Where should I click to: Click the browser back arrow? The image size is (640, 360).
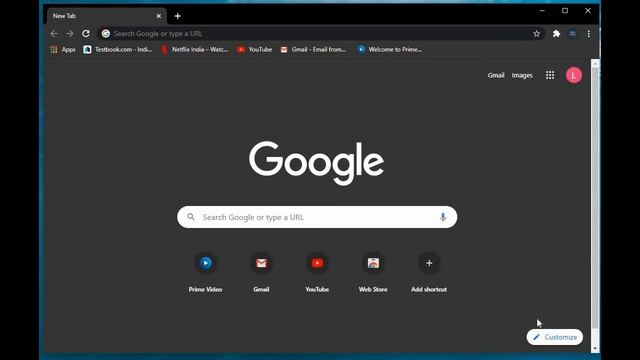pyautogui.click(x=54, y=34)
